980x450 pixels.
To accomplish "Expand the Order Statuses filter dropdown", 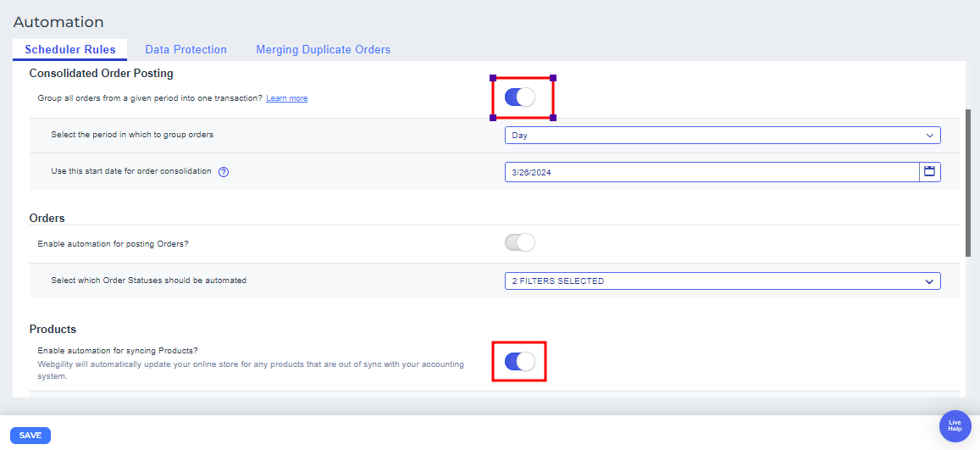I will tap(720, 281).
